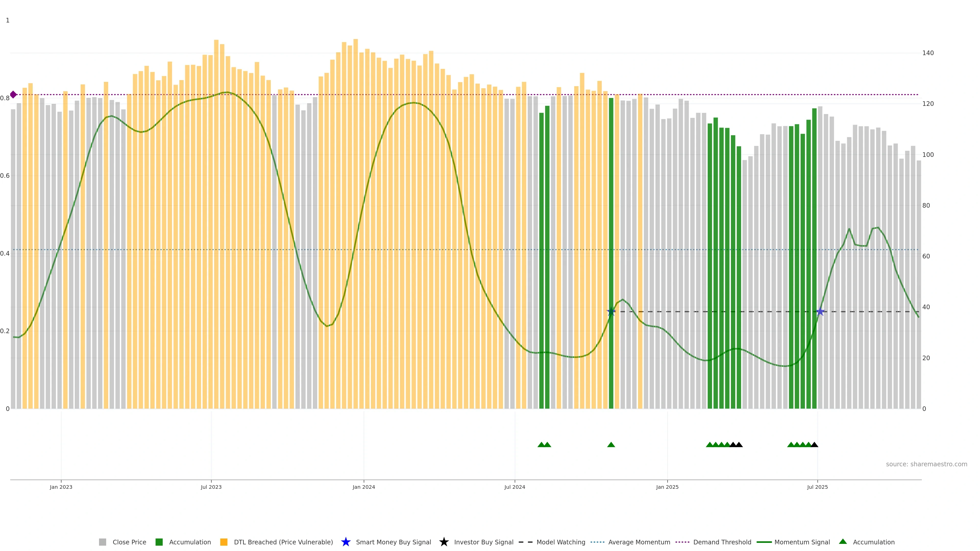This screenshot has height=551, width=980.
Task: Click the blue star marker near July 2025
Action: coord(820,312)
